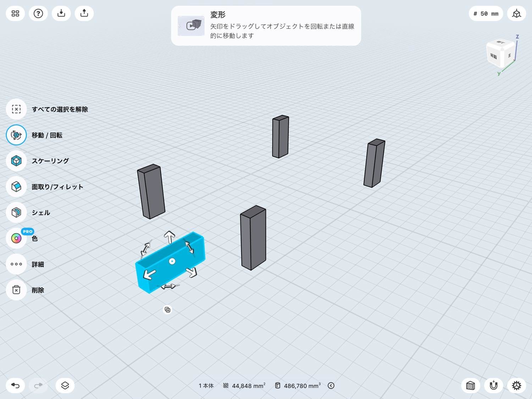
Task: Click the 1 本体 body count
Action: (x=206, y=386)
